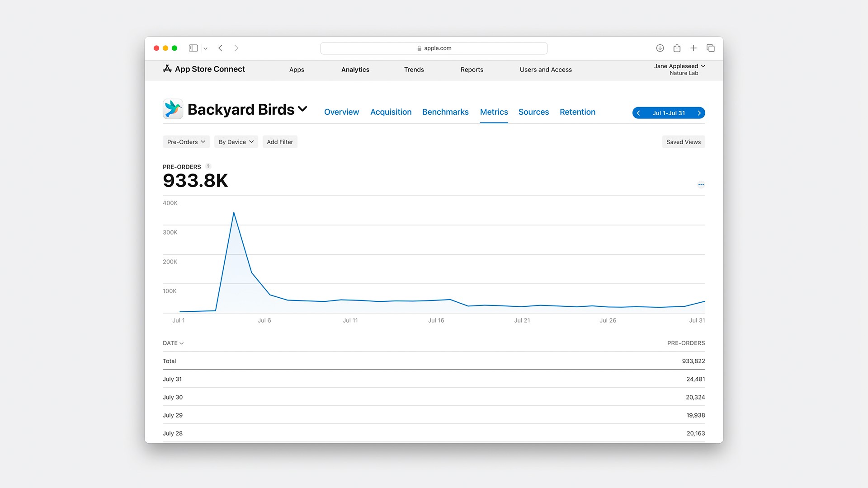
Task: Expand the Jane Appleseed account menu
Action: (x=679, y=69)
